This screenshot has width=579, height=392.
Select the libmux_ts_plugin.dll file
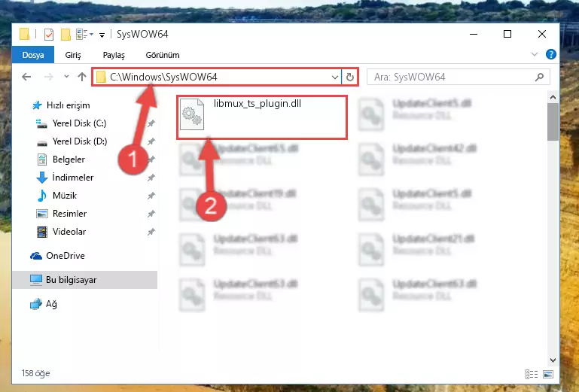click(x=262, y=117)
